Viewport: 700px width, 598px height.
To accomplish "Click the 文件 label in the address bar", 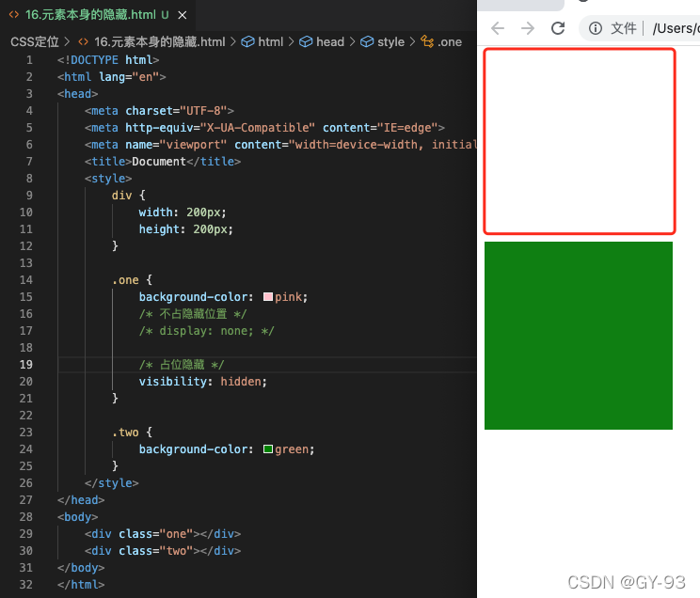I will [x=623, y=28].
